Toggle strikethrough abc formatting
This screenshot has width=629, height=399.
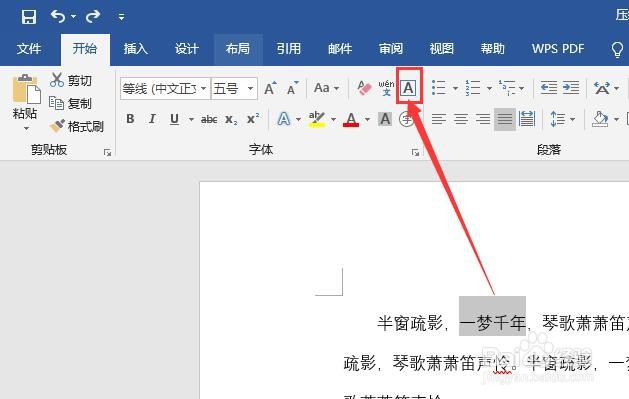(209, 119)
